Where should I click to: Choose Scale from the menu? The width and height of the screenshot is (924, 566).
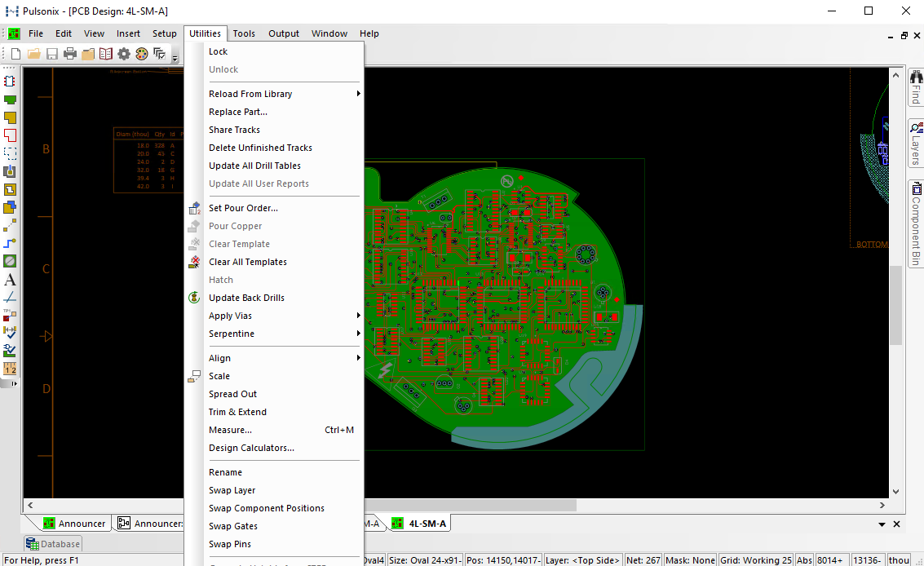pyautogui.click(x=274, y=376)
